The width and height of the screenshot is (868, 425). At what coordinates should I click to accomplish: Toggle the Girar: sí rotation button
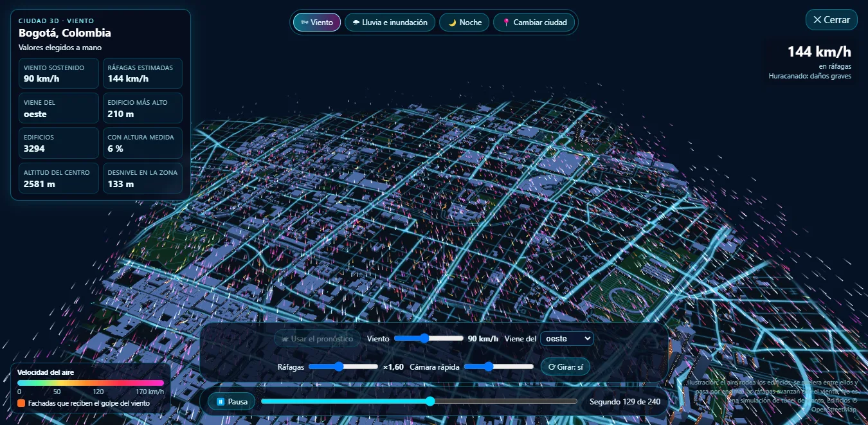[565, 366]
